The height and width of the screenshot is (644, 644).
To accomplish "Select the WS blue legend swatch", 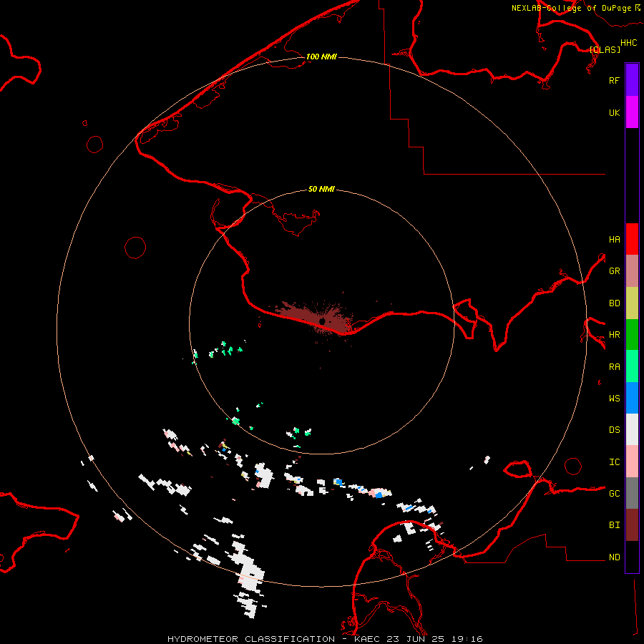I will click(632, 398).
